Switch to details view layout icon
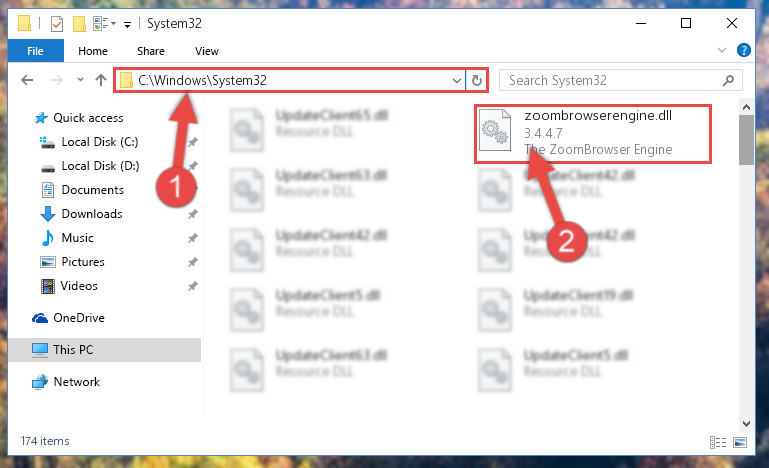Viewport: 769px width, 468px height. point(718,442)
